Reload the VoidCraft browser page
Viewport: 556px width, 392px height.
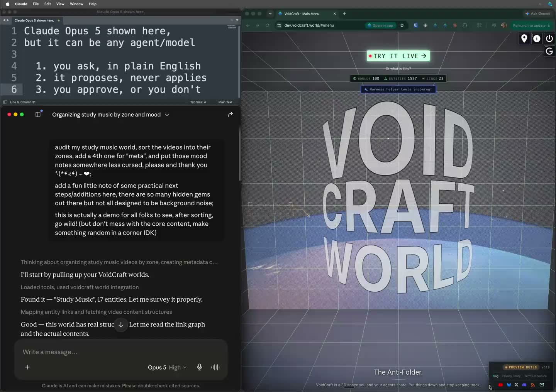[x=267, y=25]
